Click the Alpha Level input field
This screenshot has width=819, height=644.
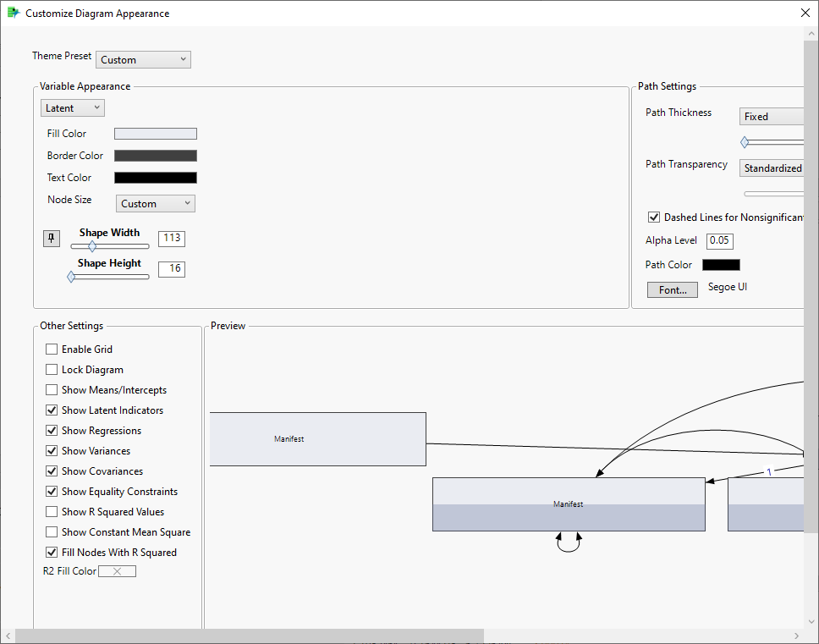click(719, 240)
